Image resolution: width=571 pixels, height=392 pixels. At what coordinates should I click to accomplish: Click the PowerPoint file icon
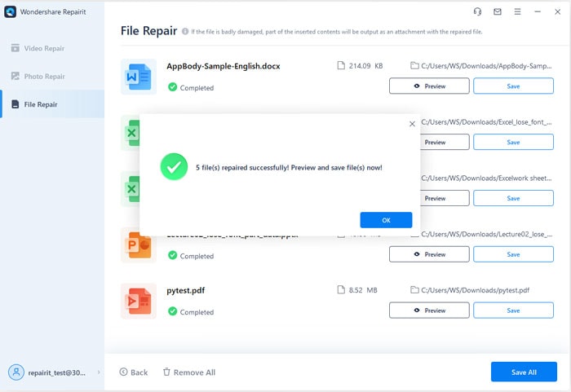pyautogui.click(x=137, y=244)
